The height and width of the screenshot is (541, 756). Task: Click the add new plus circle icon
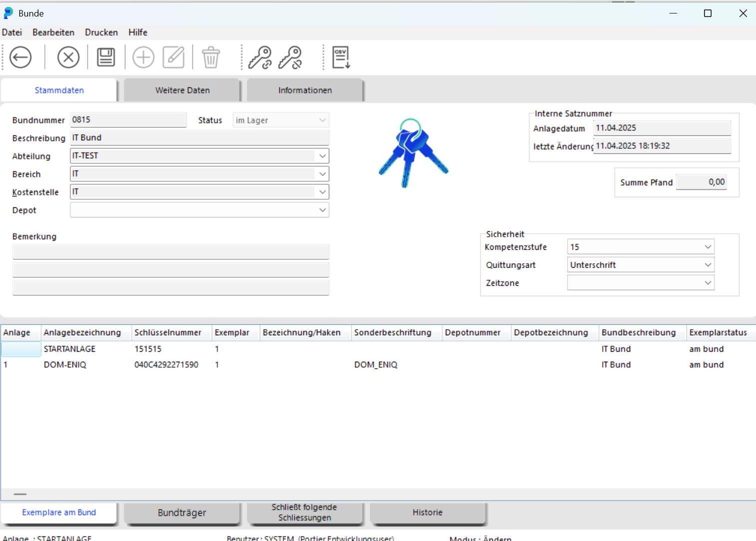pyautogui.click(x=143, y=57)
